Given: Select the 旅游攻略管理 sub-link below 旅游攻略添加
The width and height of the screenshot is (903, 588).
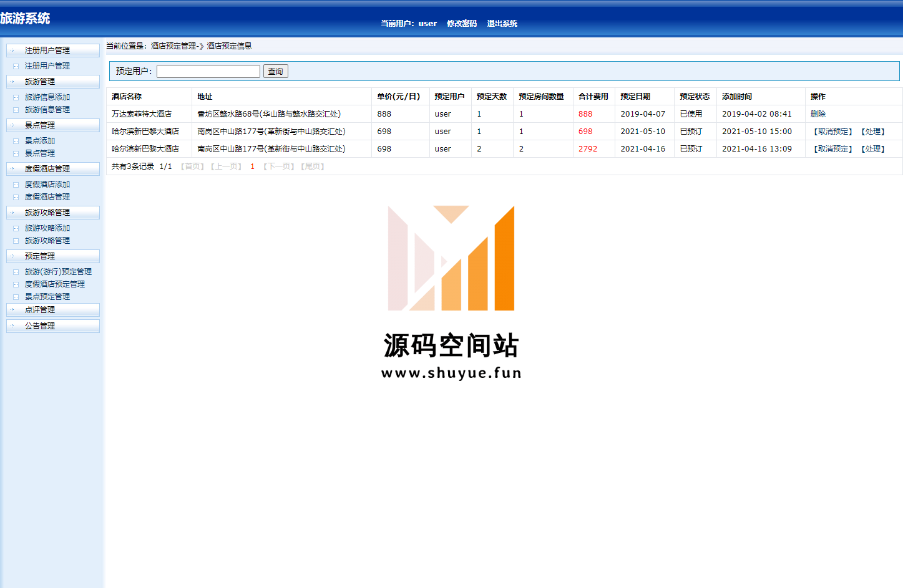Looking at the screenshot, I should pos(47,241).
